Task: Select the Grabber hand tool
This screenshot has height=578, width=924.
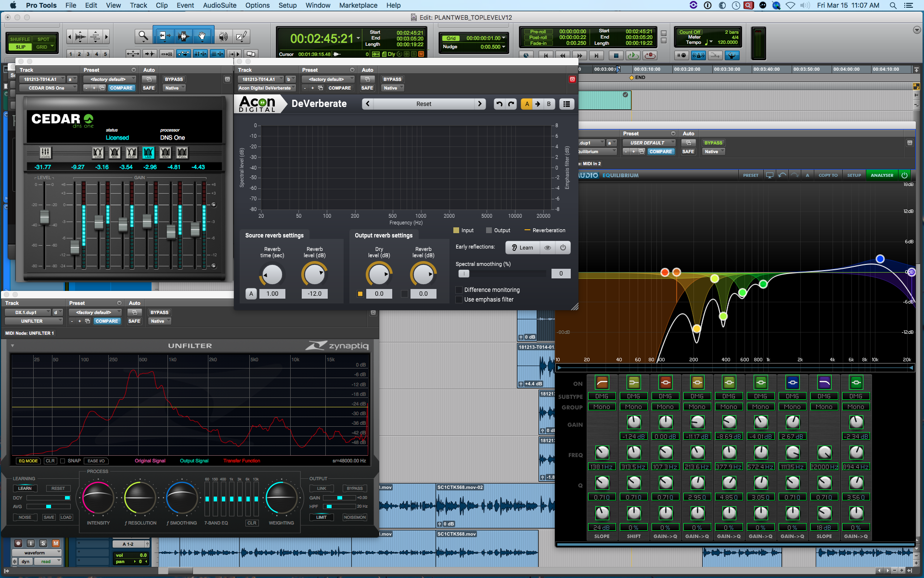Action: click(x=203, y=36)
